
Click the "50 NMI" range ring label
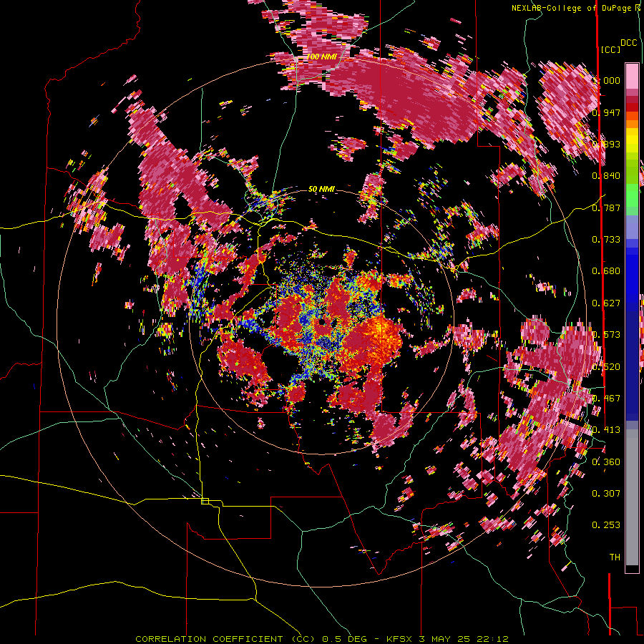321,190
